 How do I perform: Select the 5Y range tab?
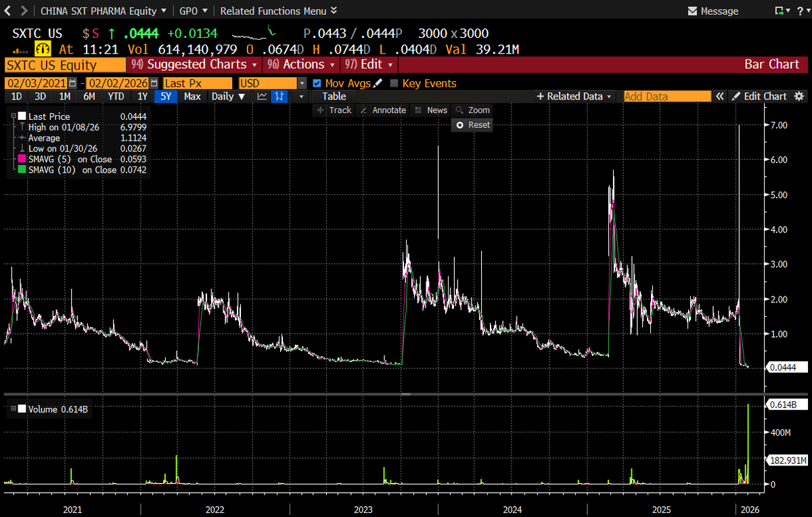coord(166,96)
